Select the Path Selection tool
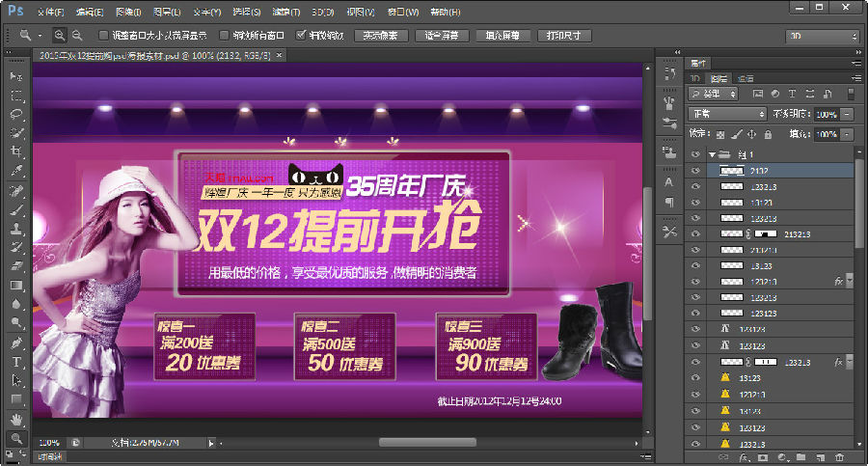The width and height of the screenshot is (868, 466). click(16, 381)
